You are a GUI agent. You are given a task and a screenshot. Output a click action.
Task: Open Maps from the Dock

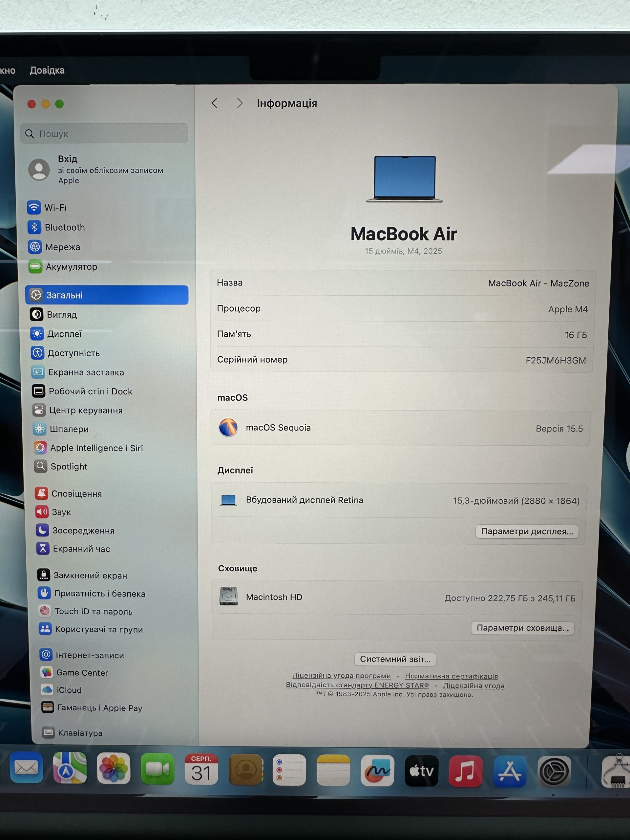70,768
